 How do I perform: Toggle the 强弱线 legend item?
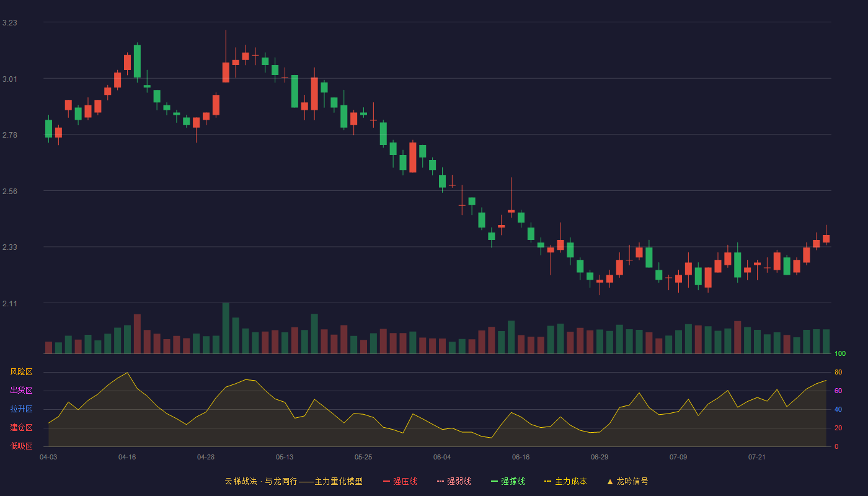(454, 481)
